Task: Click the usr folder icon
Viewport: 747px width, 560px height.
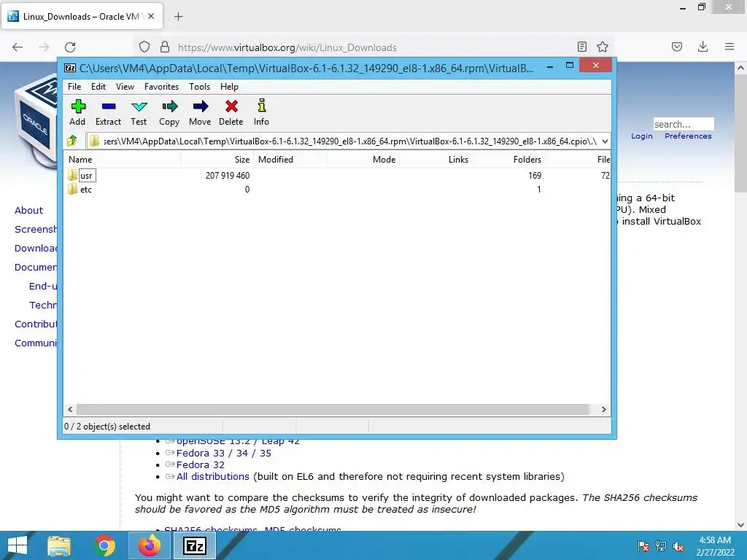Action: 72,175
